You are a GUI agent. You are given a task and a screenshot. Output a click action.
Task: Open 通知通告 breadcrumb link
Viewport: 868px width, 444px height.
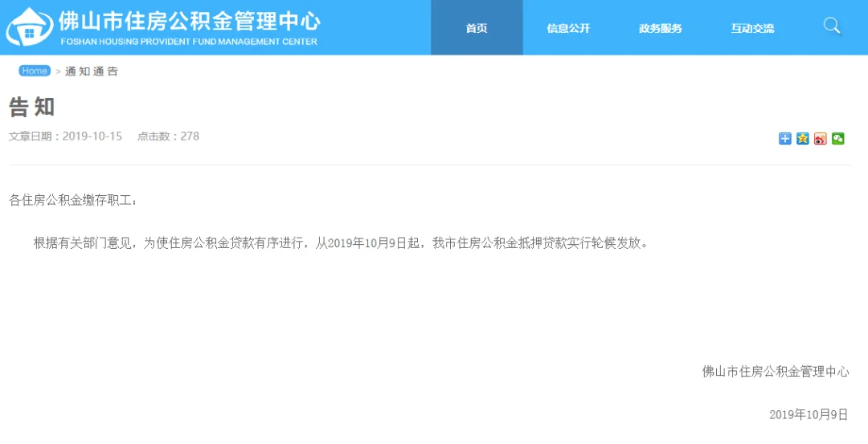[x=92, y=71]
